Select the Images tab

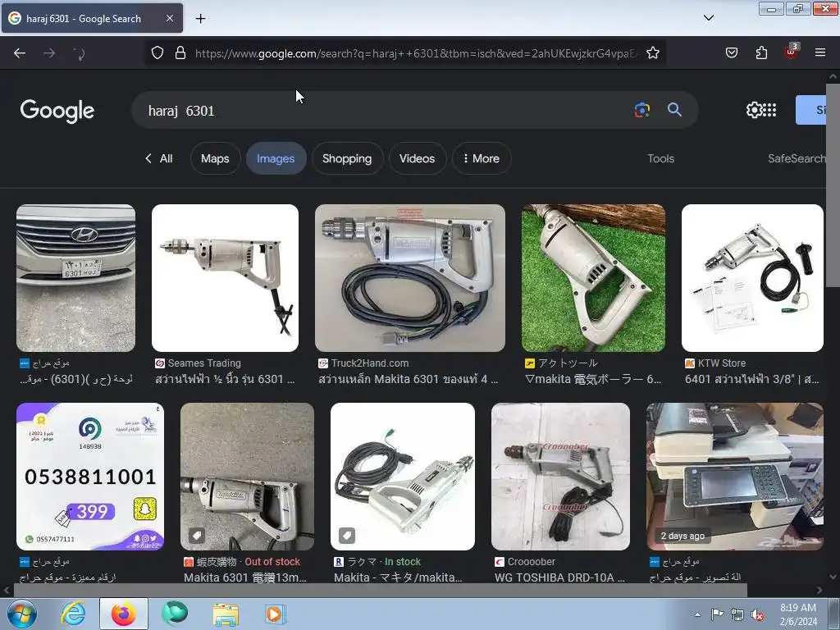276,158
